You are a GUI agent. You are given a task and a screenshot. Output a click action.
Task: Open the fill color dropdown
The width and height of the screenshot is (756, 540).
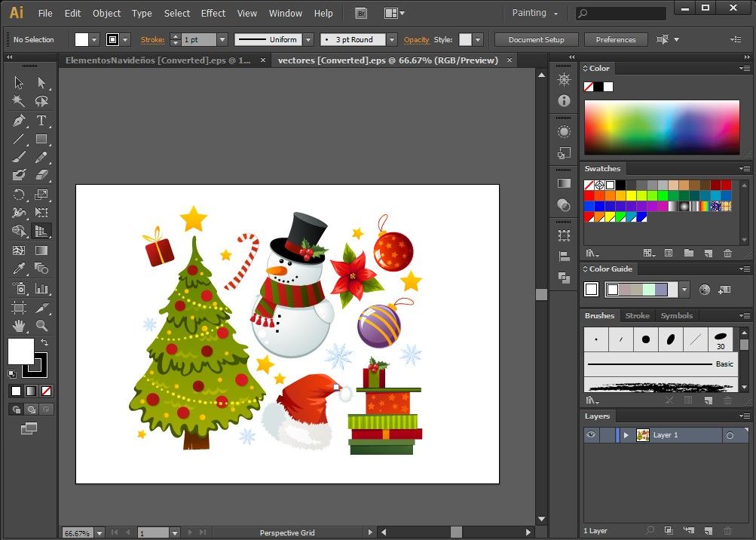[94, 39]
